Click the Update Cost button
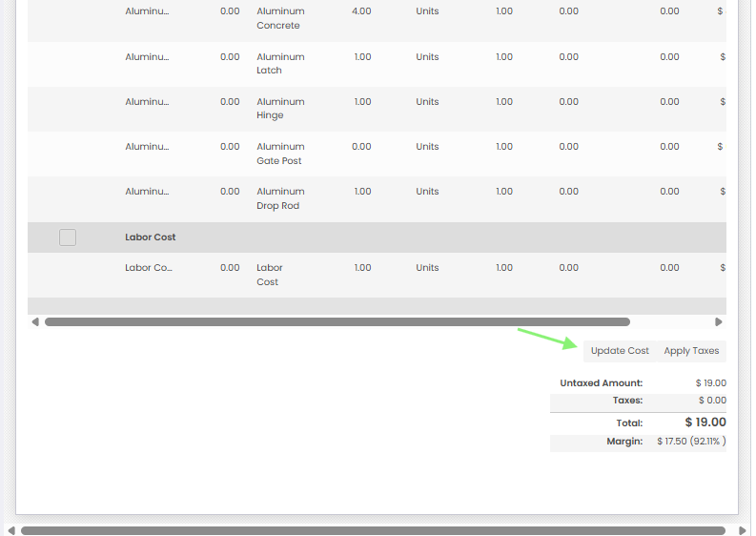The image size is (756, 536). coord(620,351)
